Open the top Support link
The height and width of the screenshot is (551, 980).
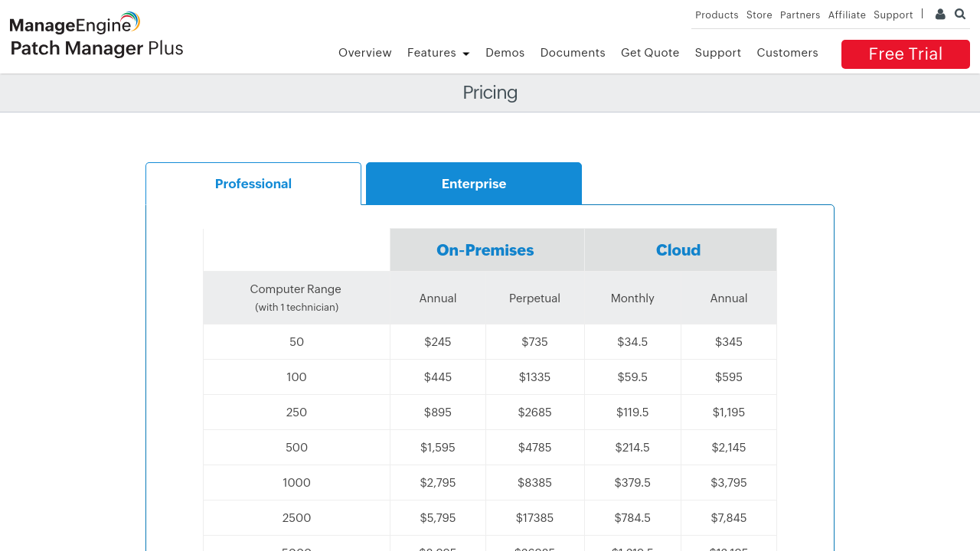click(x=893, y=15)
